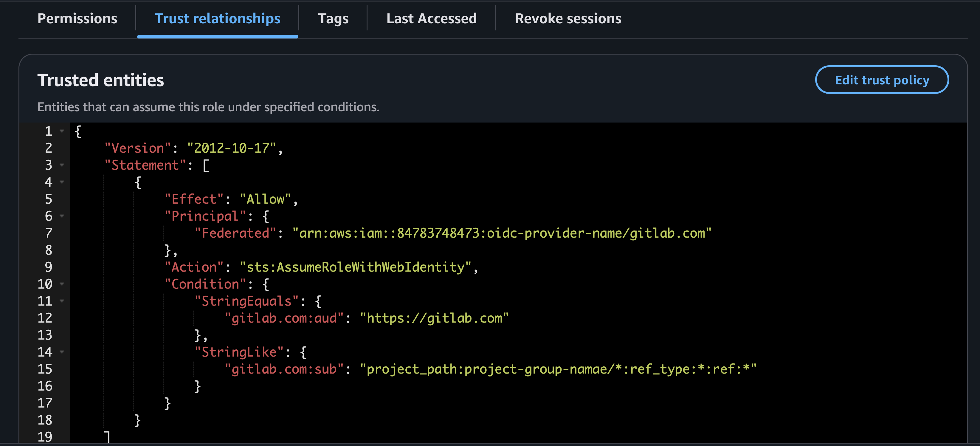Collapse the Statement array fold on line 3

(62, 165)
